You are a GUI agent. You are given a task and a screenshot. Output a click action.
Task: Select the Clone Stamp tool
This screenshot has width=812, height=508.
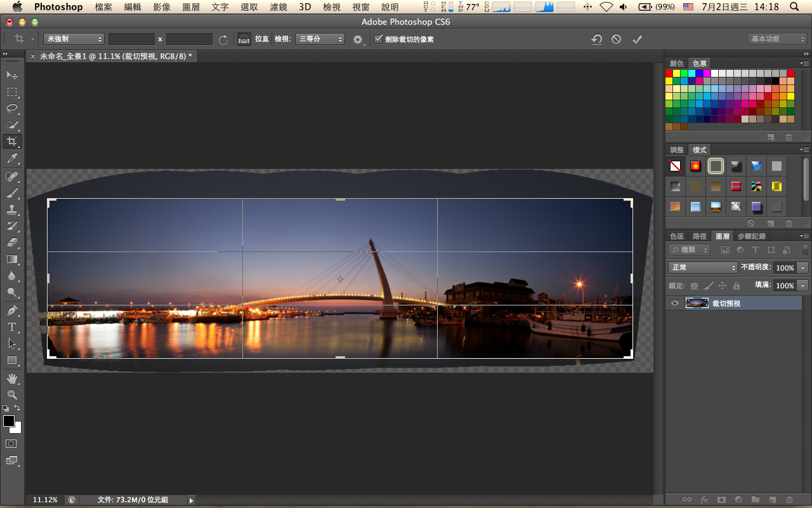click(x=12, y=209)
